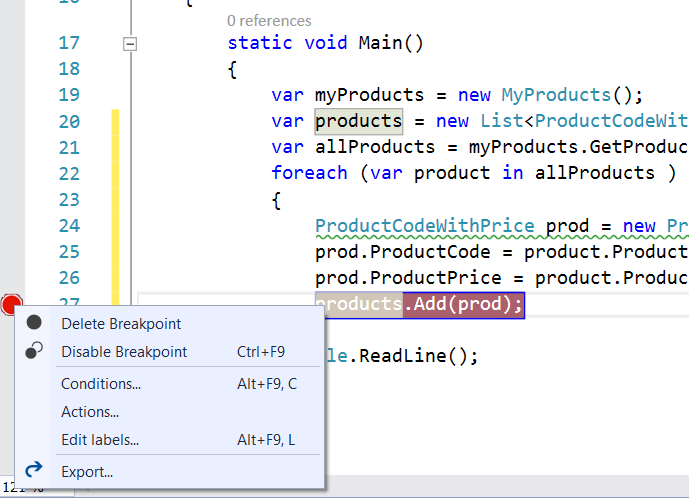Open breakpoint Actions... option
Screen dimensions: 689x498
90,411
